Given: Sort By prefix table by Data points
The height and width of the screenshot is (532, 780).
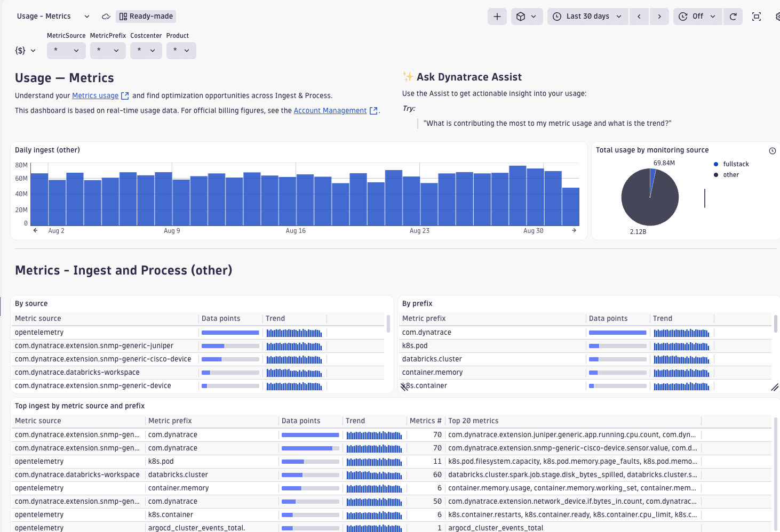Looking at the screenshot, I should point(618,318).
